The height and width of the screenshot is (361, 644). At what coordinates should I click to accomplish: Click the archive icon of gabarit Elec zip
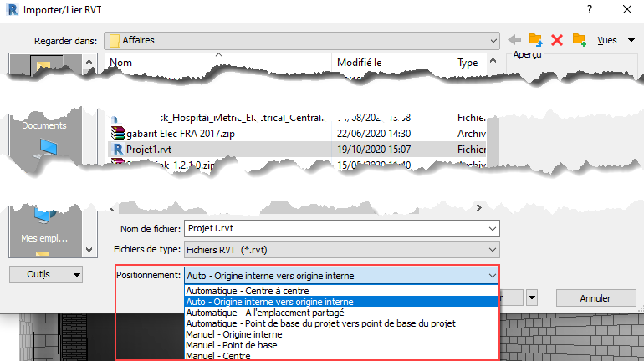118,133
